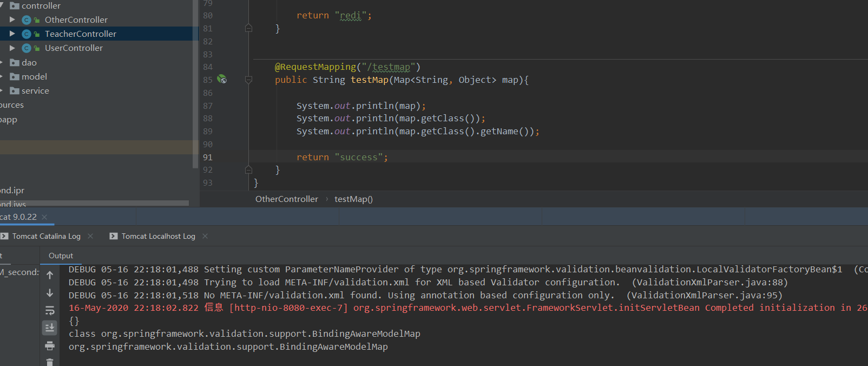868x366 pixels.
Task: Click the testMap method name in declaration
Action: pyautogui.click(x=370, y=80)
